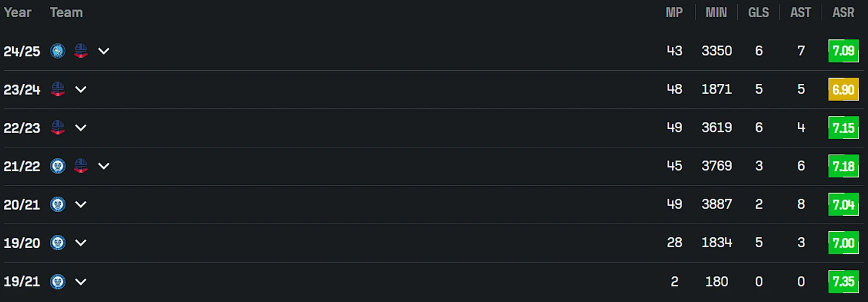Click the club crest in 20/21 row
868x302 pixels.
(x=58, y=205)
